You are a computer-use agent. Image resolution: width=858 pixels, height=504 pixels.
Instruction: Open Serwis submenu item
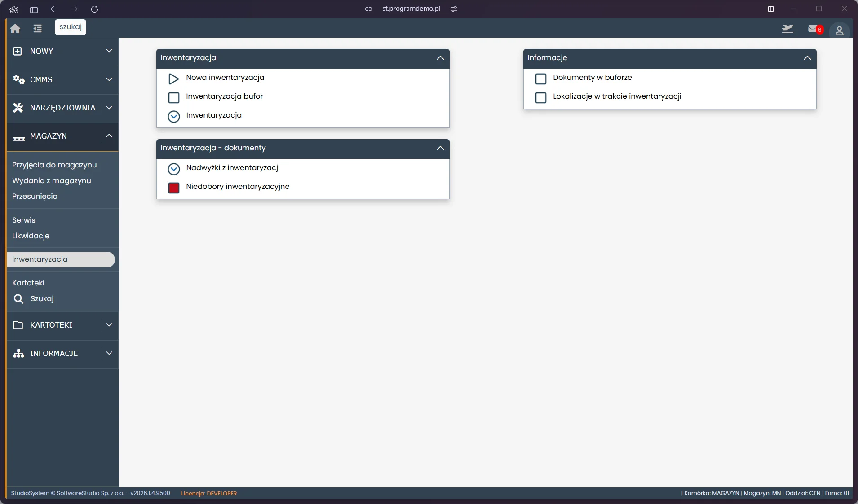[x=24, y=220]
